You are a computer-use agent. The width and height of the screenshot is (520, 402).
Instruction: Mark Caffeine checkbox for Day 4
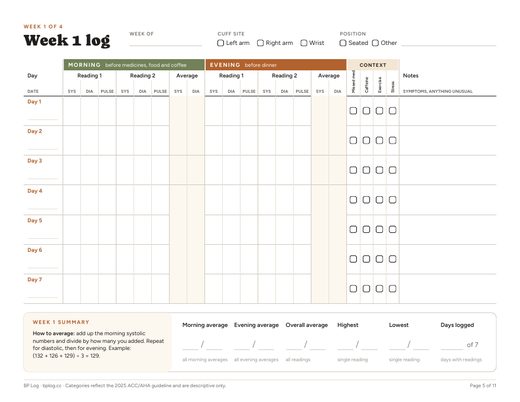[x=366, y=200]
